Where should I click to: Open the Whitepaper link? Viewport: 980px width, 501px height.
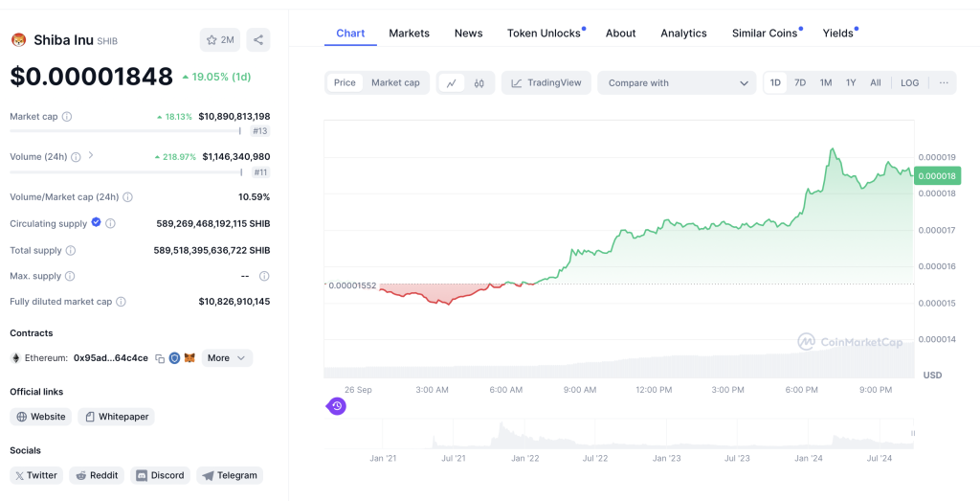116,417
